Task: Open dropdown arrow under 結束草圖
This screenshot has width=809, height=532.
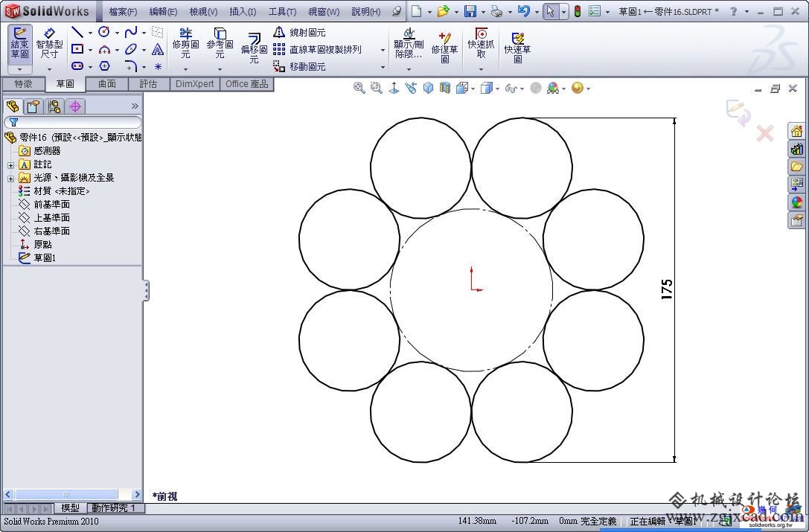Action: pos(20,69)
